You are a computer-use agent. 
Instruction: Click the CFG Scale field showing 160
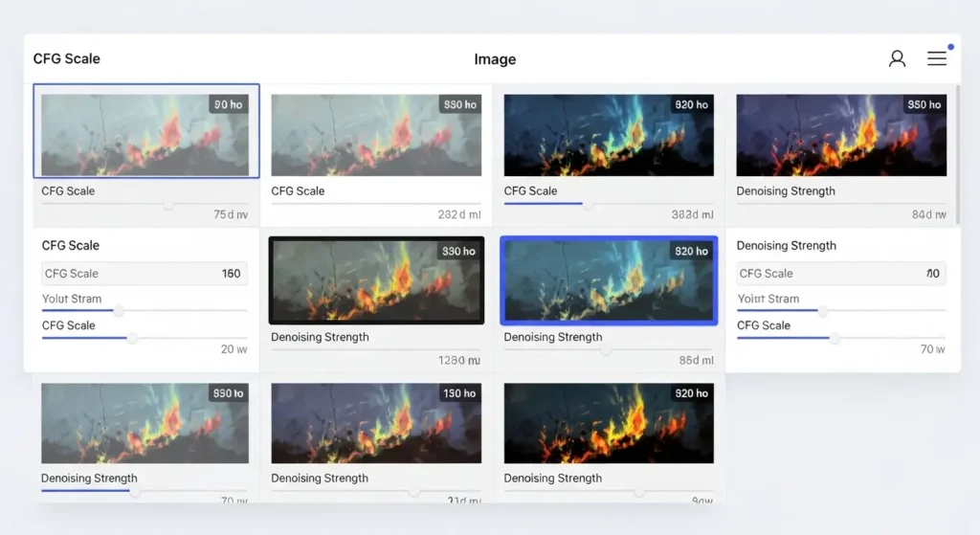pyautogui.click(x=145, y=274)
